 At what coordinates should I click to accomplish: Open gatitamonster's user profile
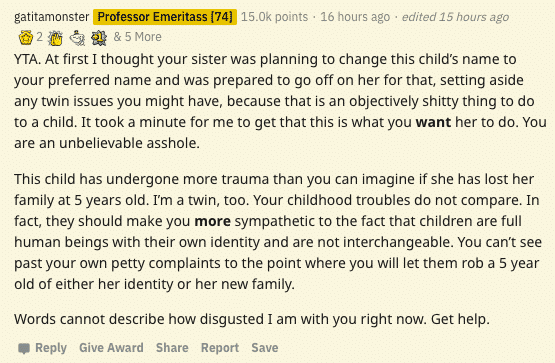click(x=52, y=17)
